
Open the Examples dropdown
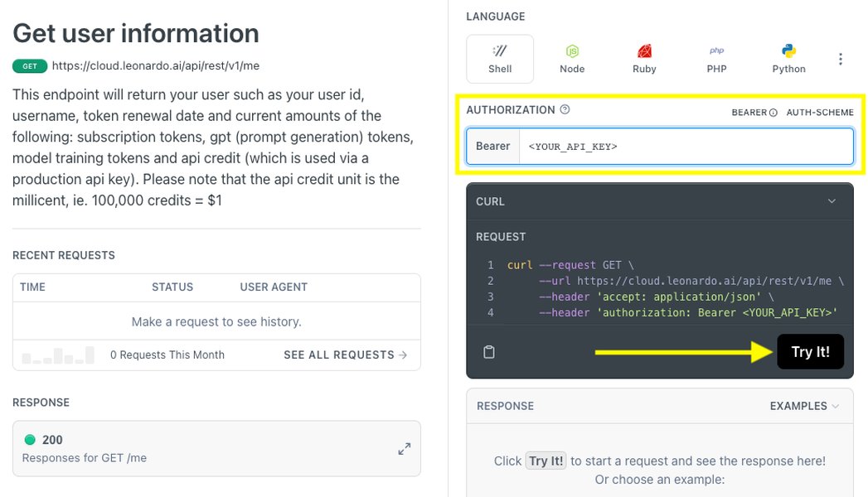804,406
